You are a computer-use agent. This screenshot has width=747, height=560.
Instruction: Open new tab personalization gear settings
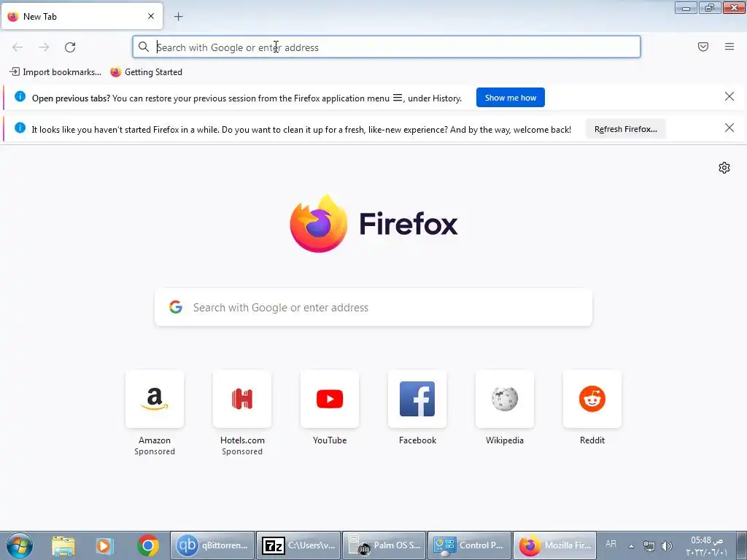coord(724,168)
